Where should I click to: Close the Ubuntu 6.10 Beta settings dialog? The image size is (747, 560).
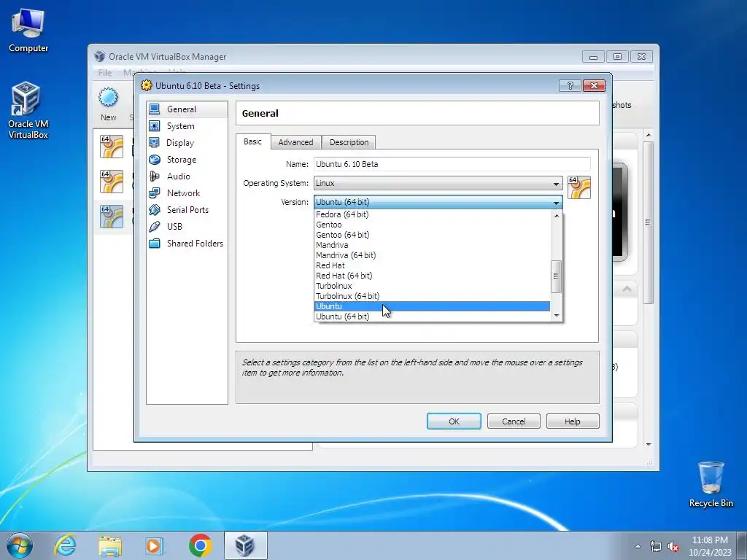point(594,86)
